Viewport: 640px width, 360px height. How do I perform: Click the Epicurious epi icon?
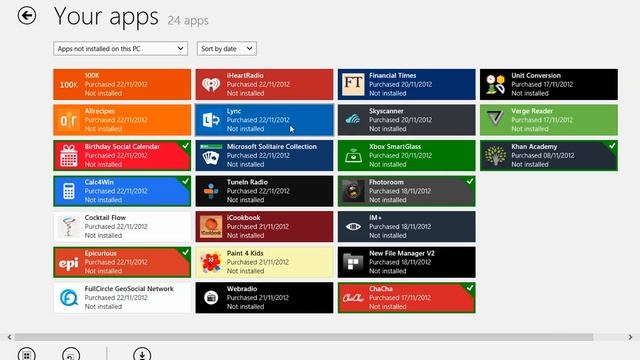[x=69, y=264]
